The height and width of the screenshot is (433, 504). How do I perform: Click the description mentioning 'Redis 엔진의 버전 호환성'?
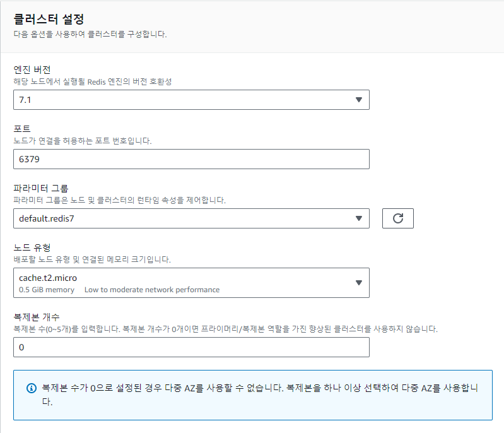[x=93, y=81]
